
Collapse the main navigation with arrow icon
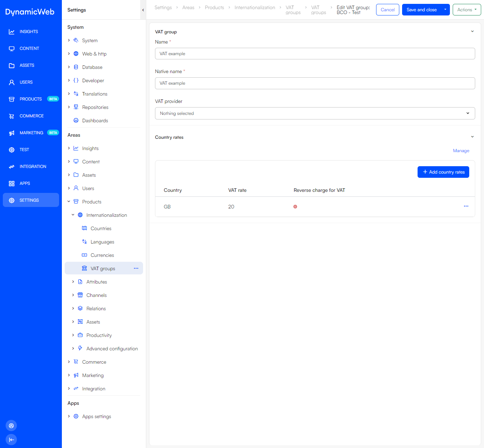11,440
